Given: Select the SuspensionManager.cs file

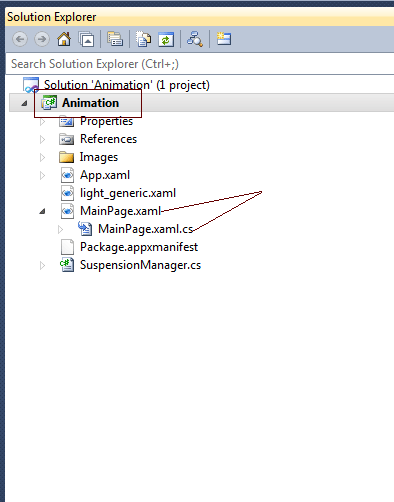Looking at the screenshot, I should coord(140,265).
